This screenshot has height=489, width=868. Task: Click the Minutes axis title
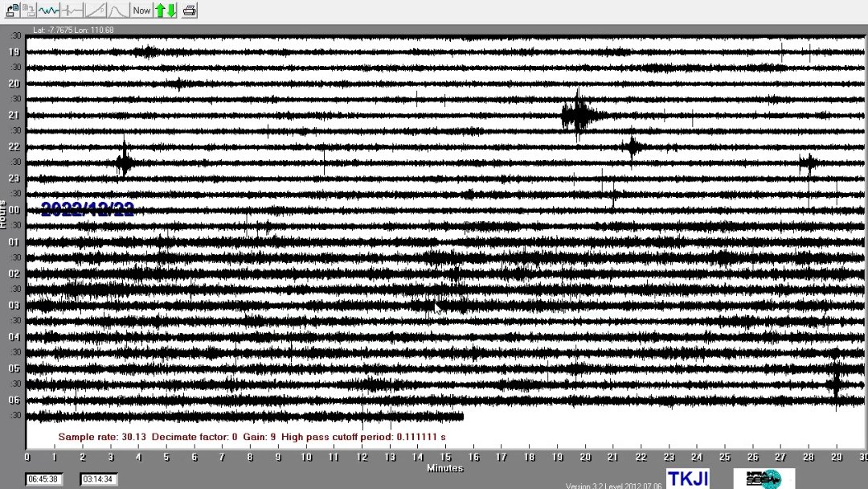click(445, 469)
